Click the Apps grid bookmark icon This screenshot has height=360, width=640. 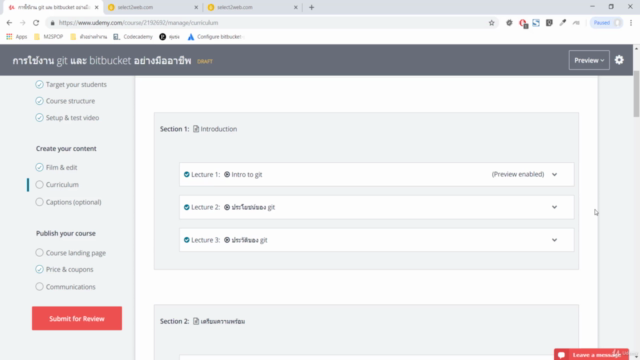[9, 37]
